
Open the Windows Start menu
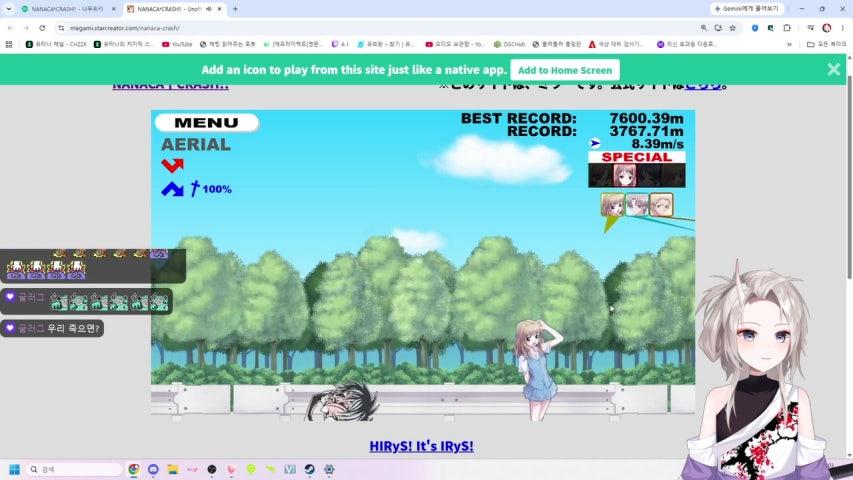tap(14, 469)
